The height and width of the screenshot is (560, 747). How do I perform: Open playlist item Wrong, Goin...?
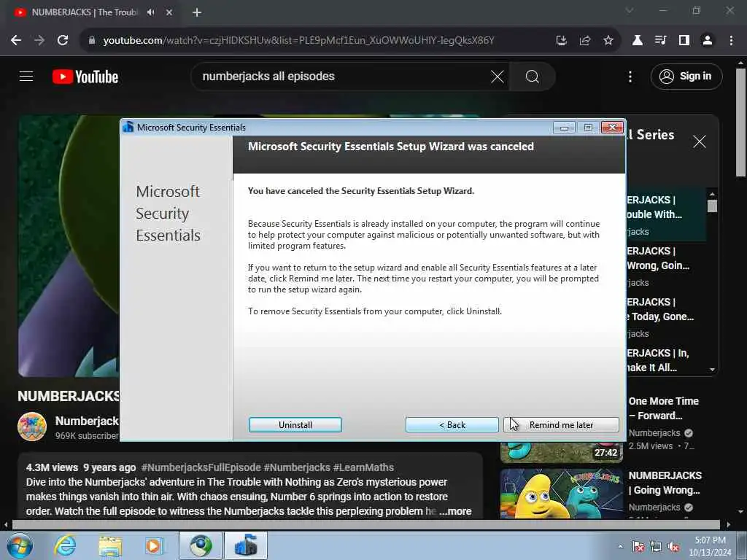(x=665, y=265)
